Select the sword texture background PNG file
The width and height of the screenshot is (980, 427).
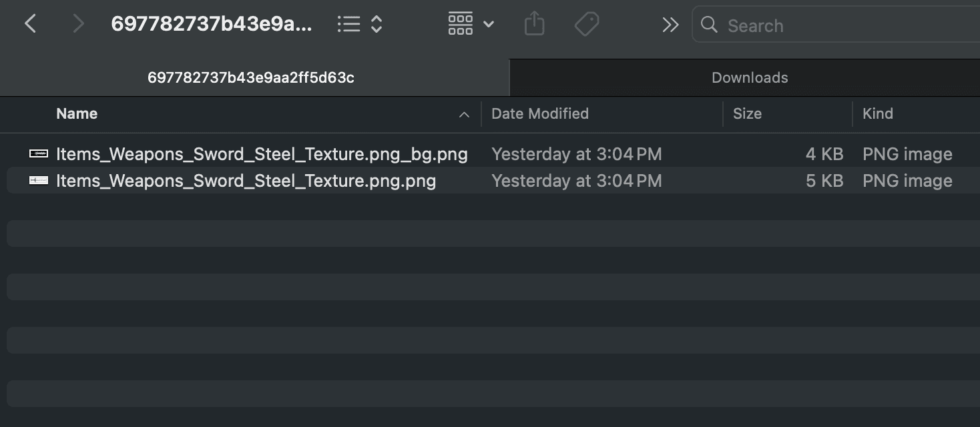click(x=260, y=153)
